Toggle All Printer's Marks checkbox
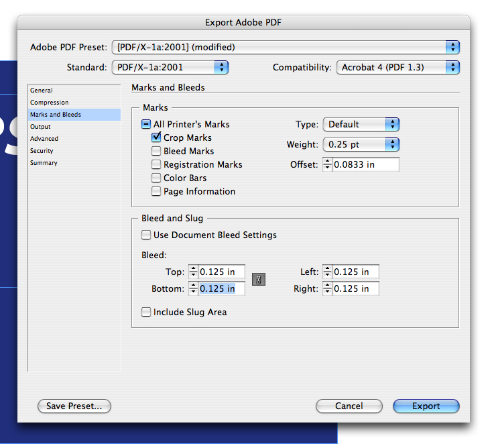This screenshot has width=492, height=448. coord(146,124)
